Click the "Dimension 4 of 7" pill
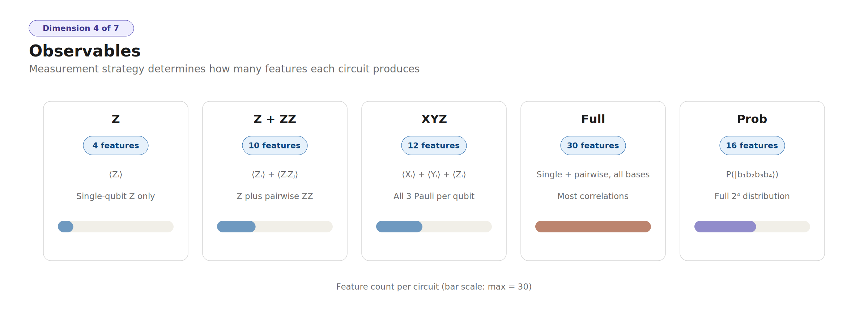This screenshot has width=868, height=333. coord(81,28)
